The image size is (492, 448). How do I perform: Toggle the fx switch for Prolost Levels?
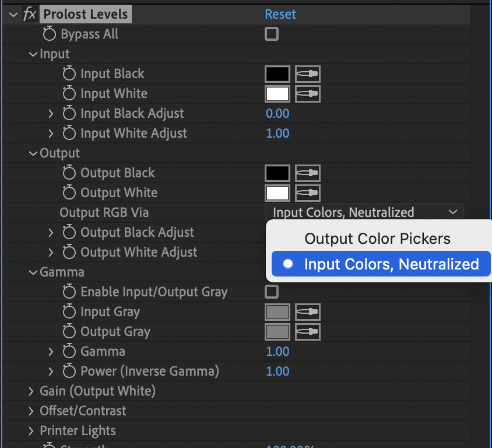[x=30, y=15]
